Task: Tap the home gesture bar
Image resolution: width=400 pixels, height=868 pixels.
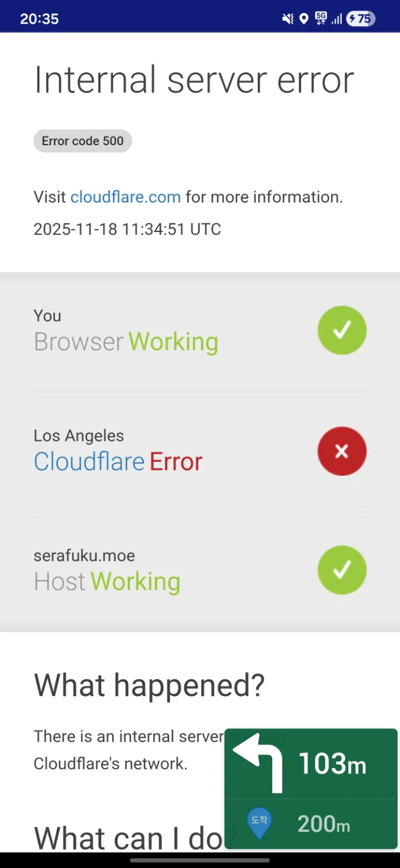Action: click(x=200, y=860)
